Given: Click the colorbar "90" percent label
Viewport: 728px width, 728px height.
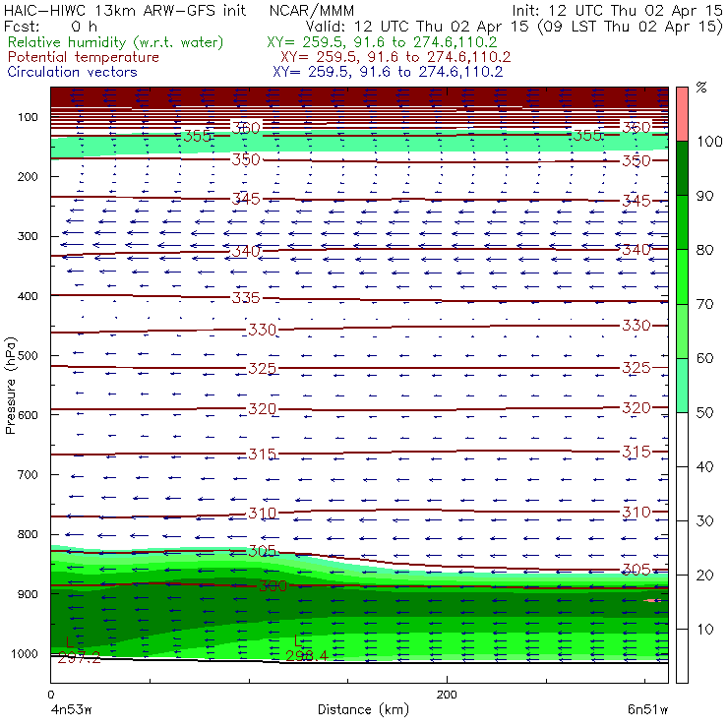Looking at the screenshot, I should (704, 196).
